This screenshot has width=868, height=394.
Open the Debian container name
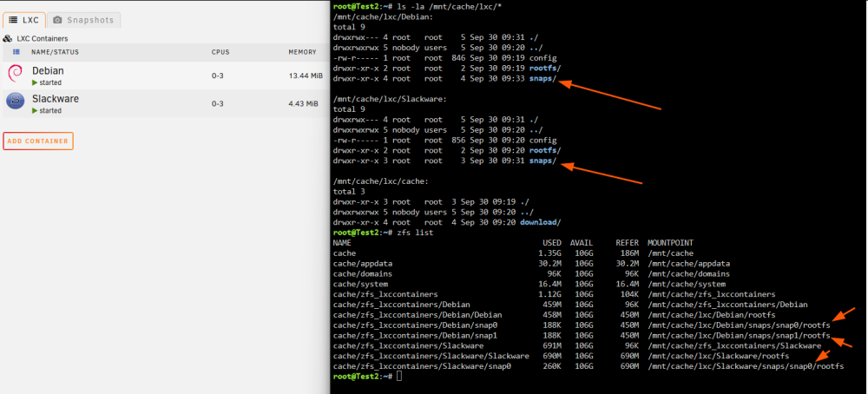click(48, 71)
